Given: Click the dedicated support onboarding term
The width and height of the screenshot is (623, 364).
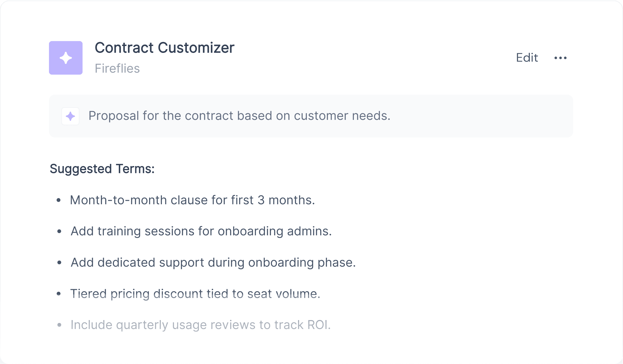Looking at the screenshot, I should 213,262.
